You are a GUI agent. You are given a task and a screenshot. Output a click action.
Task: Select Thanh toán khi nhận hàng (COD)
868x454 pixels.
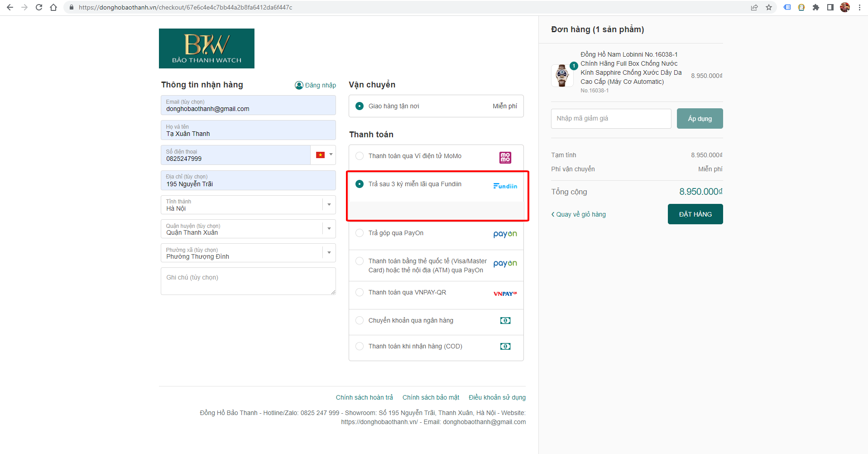coord(360,346)
